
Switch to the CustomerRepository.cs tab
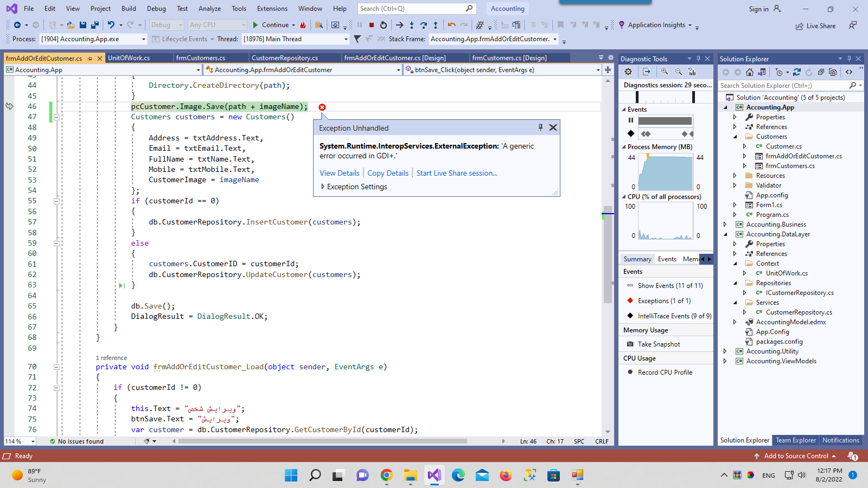click(x=285, y=58)
